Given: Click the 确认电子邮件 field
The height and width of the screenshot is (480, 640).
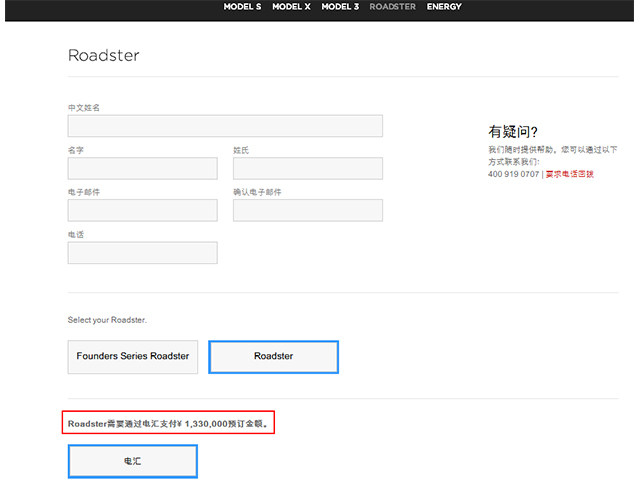Looking at the screenshot, I should [308, 210].
